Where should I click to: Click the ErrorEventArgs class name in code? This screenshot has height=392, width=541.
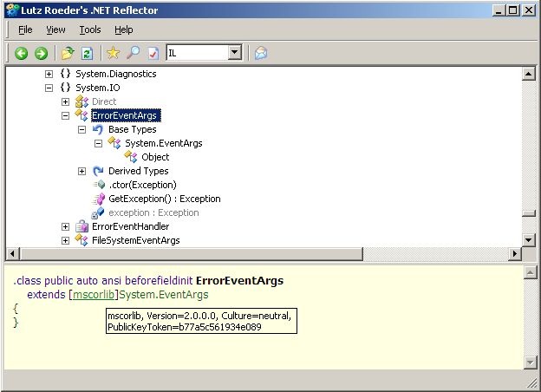(x=239, y=280)
